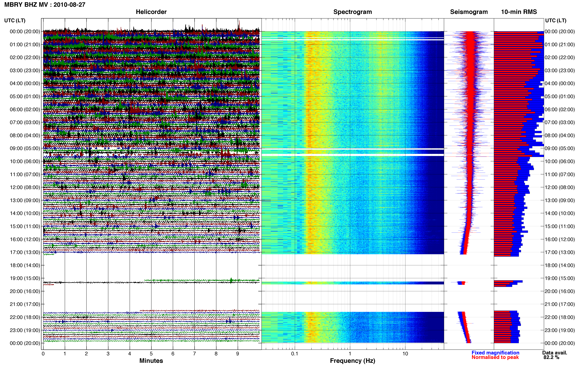The height and width of the screenshot is (368, 588).
Task: Click the '0' minutes tick label
Action: [x=43, y=354]
